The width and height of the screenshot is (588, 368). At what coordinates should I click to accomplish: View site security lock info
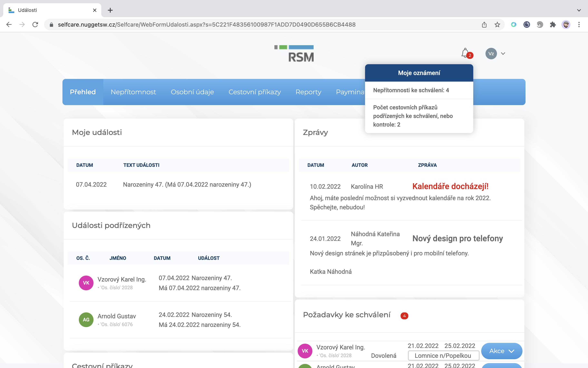pyautogui.click(x=51, y=25)
